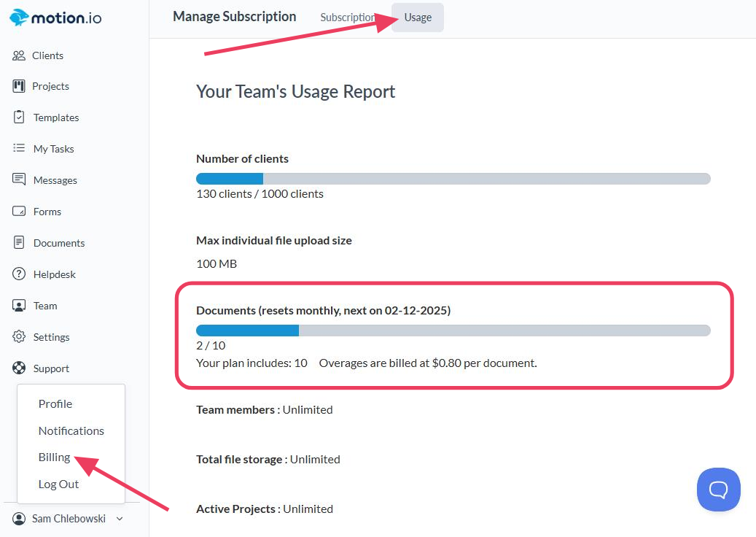Select Billing from the user menu

point(55,457)
